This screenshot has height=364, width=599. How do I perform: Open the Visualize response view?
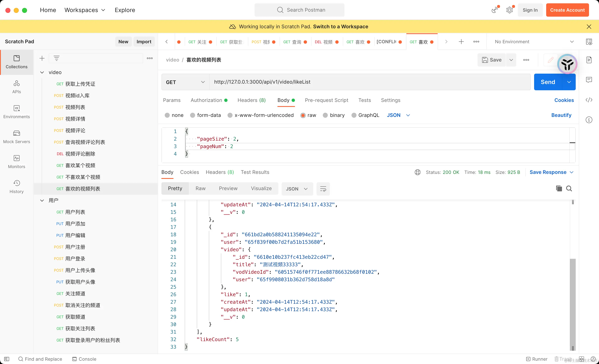pyautogui.click(x=261, y=188)
